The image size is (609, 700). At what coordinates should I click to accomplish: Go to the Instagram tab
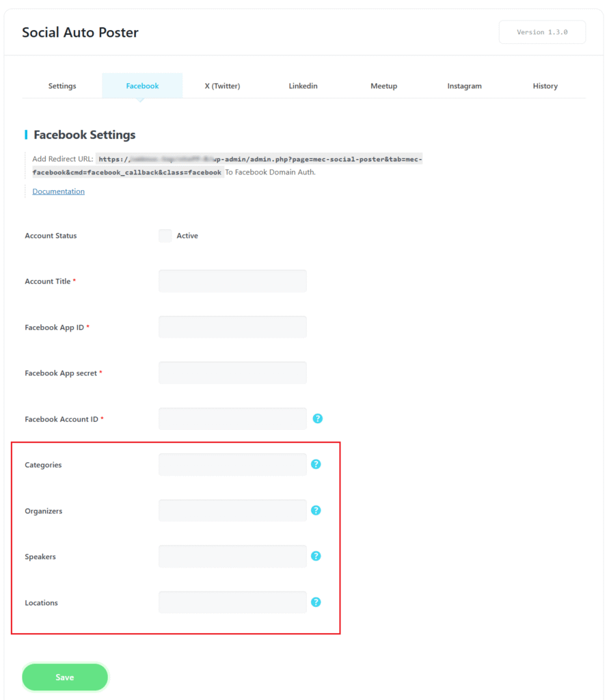pos(464,86)
